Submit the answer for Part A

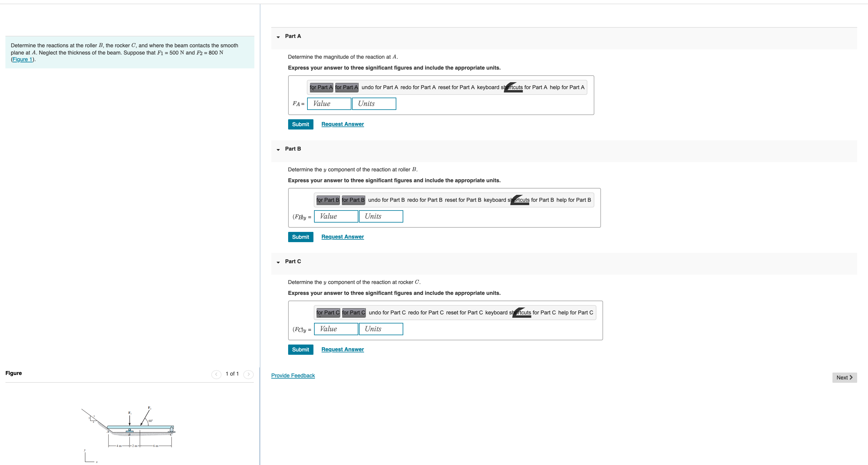point(300,124)
